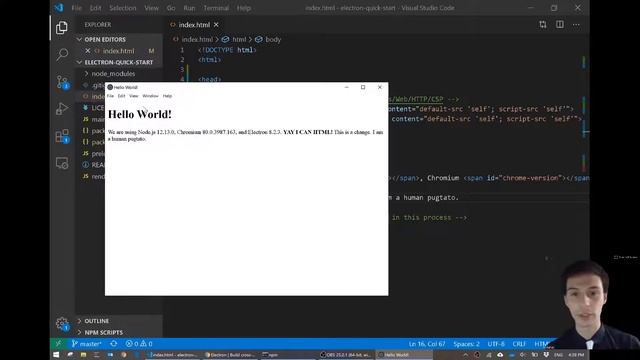Switch to Hello World taskbar button

(x=404, y=355)
